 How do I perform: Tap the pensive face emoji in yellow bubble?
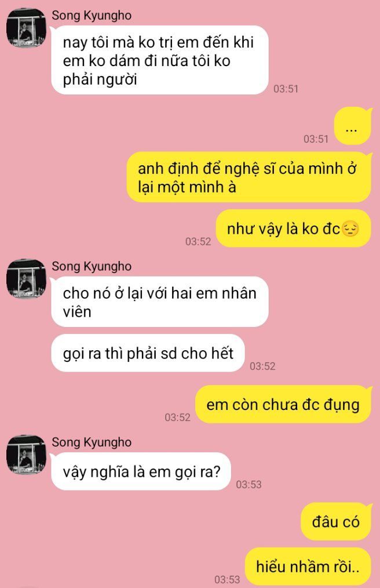click(x=350, y=228)
